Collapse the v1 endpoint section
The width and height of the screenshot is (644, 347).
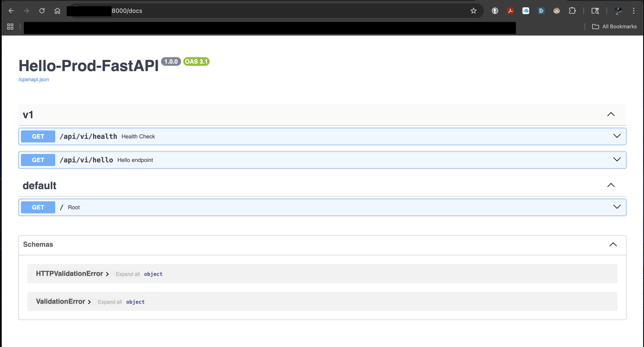click(611, 115)
